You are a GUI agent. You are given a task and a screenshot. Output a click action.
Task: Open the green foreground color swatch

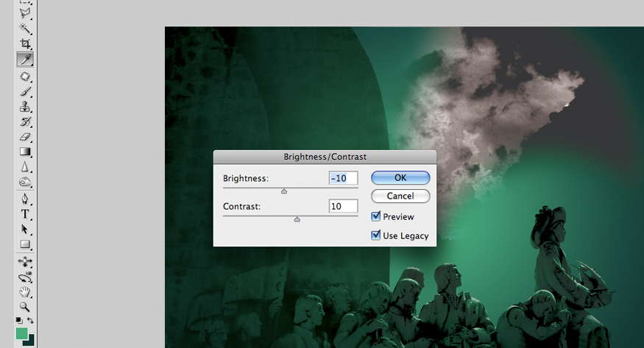(x=22, y=333)
